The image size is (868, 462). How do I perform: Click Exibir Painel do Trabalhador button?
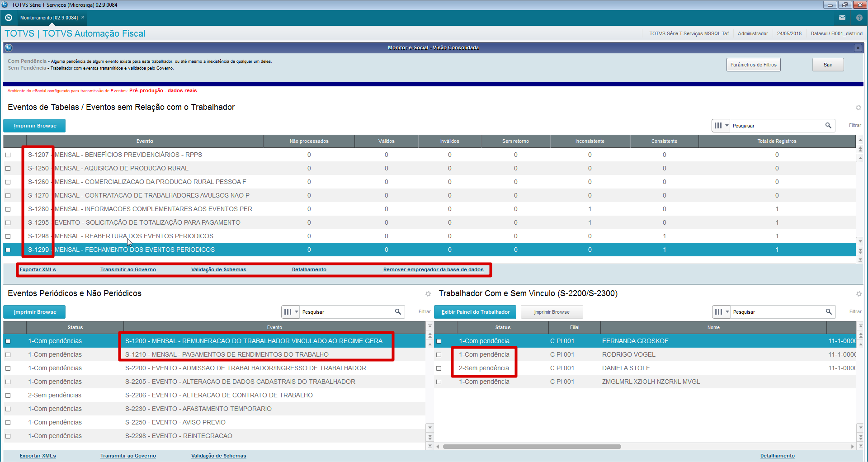(476, 312)
